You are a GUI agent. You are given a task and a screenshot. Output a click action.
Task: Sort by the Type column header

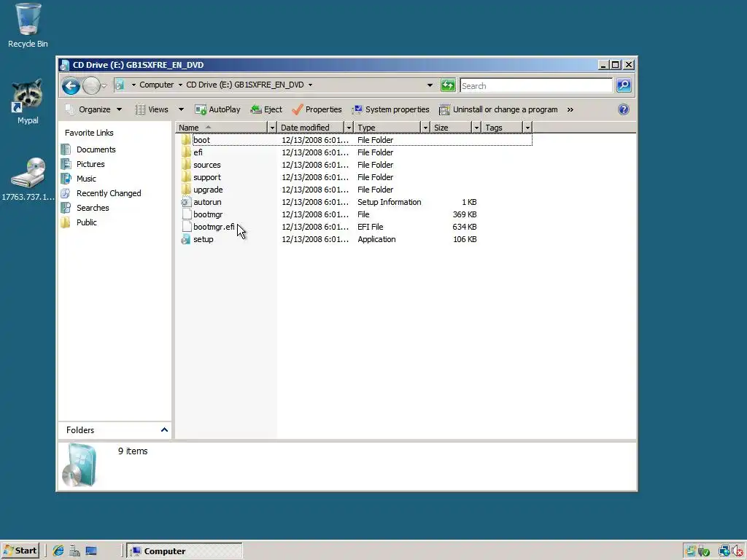pos(387,128)
